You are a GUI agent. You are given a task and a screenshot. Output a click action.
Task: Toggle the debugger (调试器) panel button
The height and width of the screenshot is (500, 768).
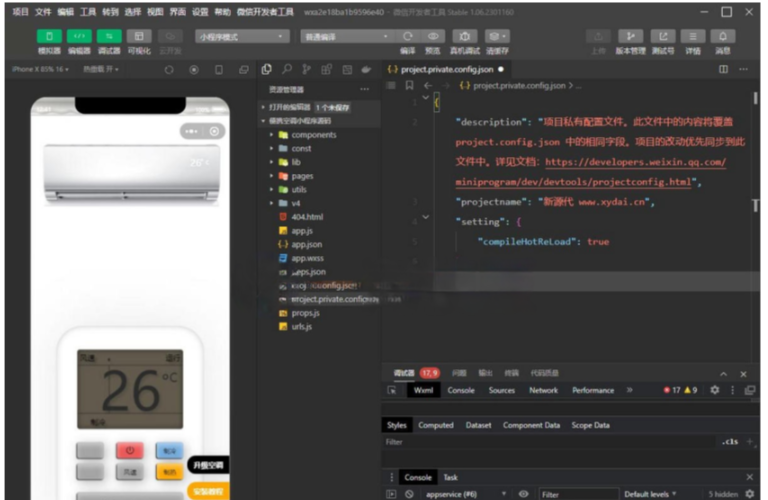point(108,36)
